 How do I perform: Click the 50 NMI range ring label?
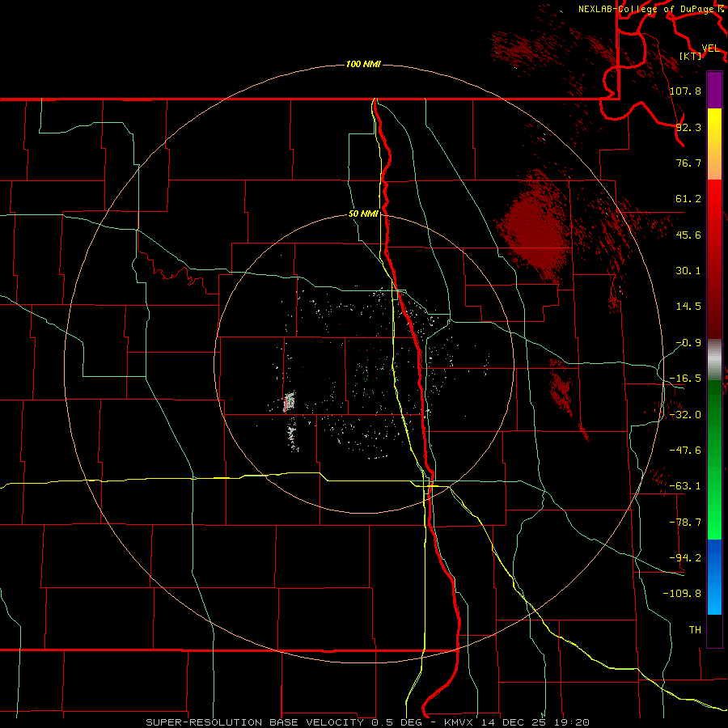(x=363, y=214)
